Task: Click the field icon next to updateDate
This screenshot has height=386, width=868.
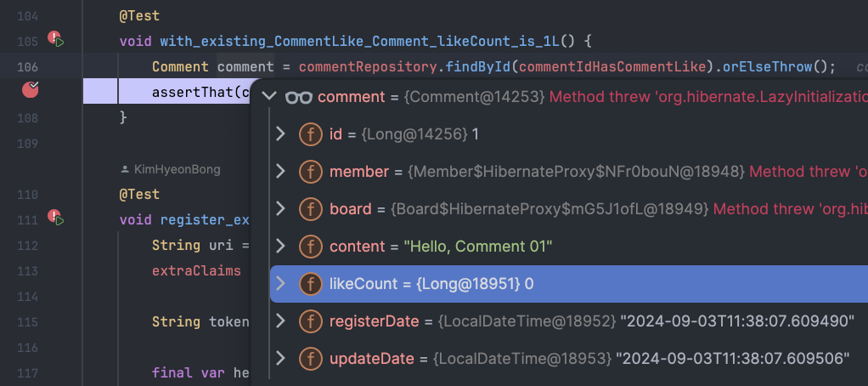Action: point(311,358)
